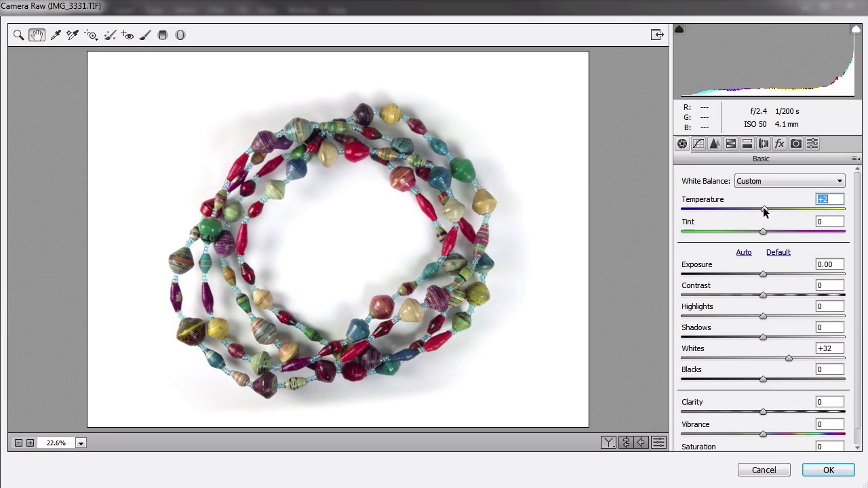The width and height of the screenshot is (868, 488).
Task: Click the Shadows slider handle
Action: [x=763, y=338]
